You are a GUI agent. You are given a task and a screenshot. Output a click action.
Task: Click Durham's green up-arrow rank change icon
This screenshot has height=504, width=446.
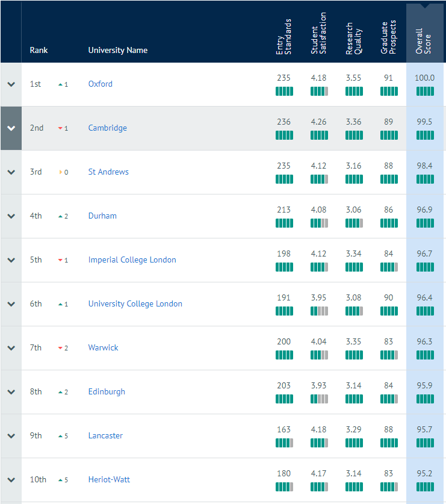[60, 216]
